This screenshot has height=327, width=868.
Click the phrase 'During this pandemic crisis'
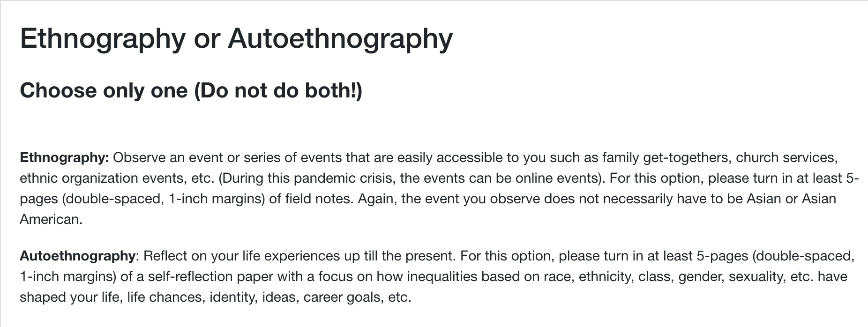point(307,178)
